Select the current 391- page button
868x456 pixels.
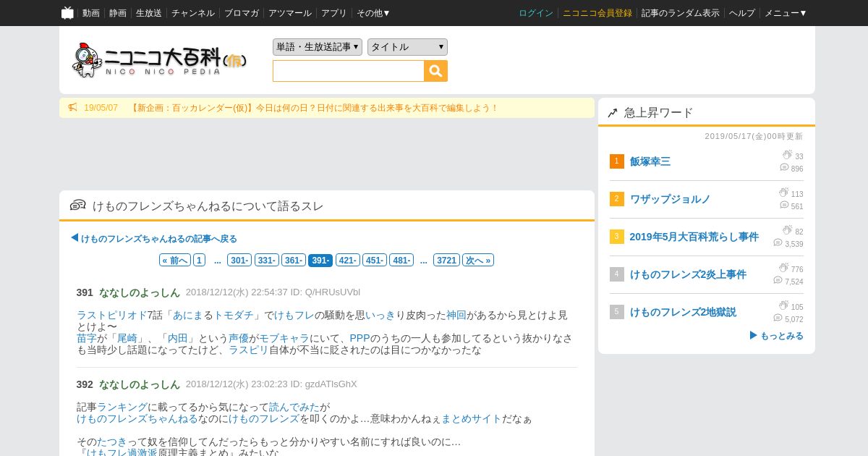point(320,260)
